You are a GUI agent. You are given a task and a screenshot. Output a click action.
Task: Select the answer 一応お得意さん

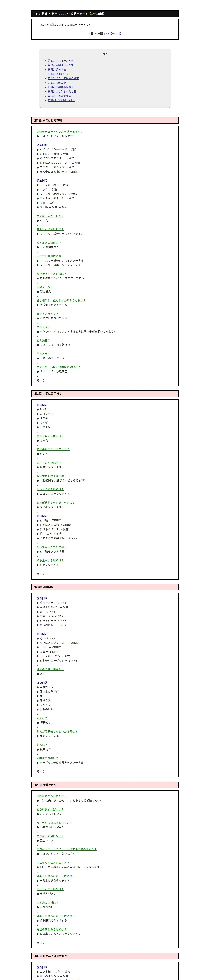pyautogui.click(x=50, y=247)
